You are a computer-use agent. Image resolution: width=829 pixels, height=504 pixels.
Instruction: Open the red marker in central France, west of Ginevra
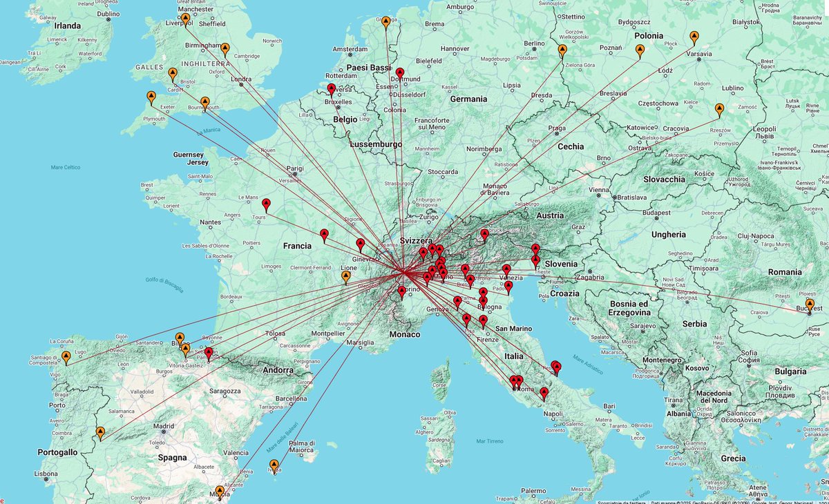(324, 236)
